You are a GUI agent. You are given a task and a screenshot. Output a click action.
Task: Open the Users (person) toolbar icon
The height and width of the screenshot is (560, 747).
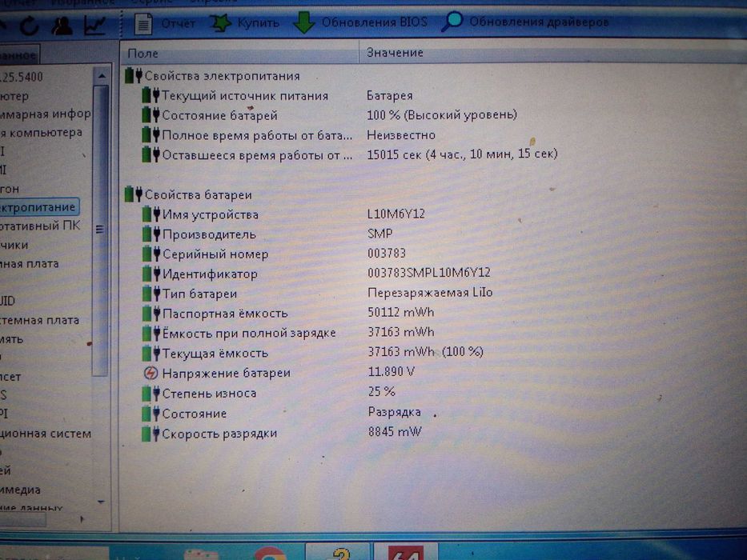(62, 25)
